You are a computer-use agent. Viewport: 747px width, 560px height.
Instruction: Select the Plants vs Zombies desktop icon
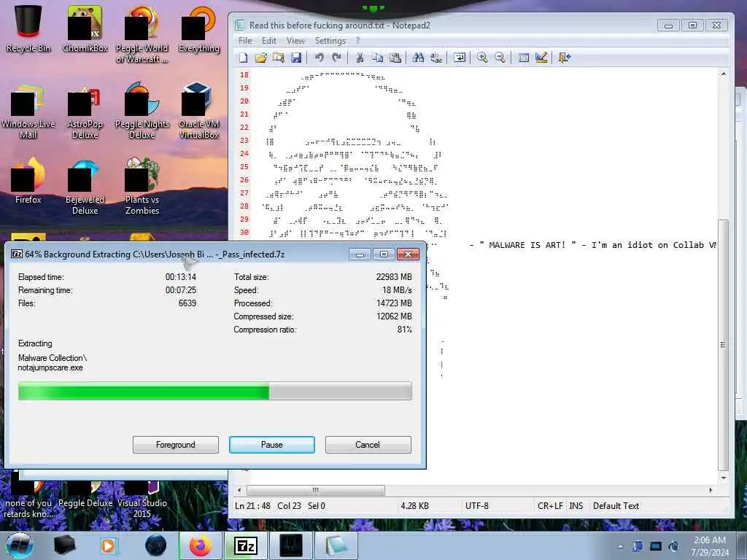pos(142,186)
